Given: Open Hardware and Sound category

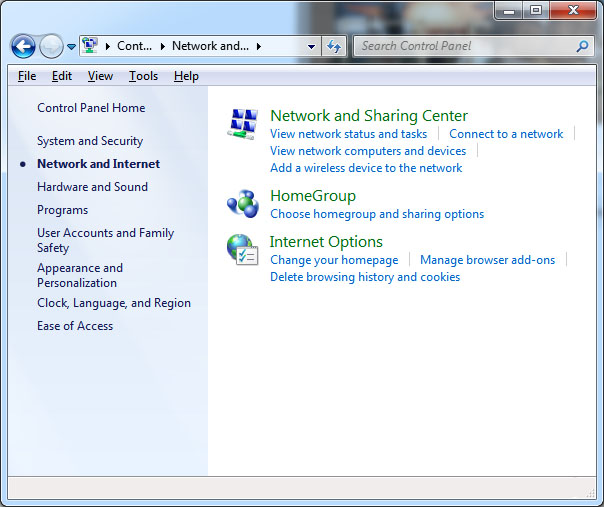Looking at the screenshot, I should [x=92, y=187].
